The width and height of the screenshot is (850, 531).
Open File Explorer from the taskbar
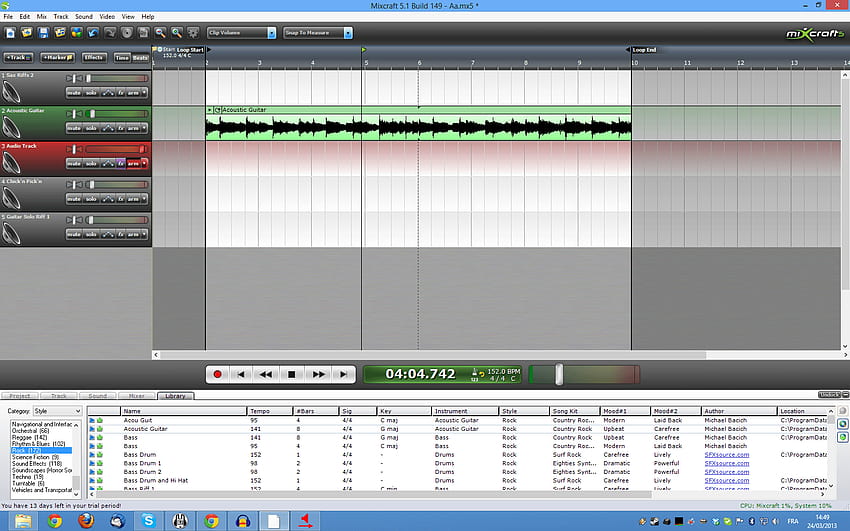23,521
